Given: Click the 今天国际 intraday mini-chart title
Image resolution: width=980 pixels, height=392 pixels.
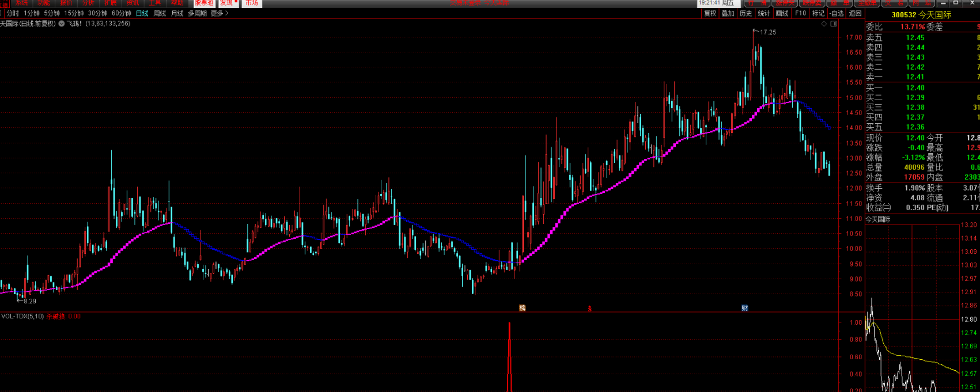Looking at the screenshot, I should (878, 219).
